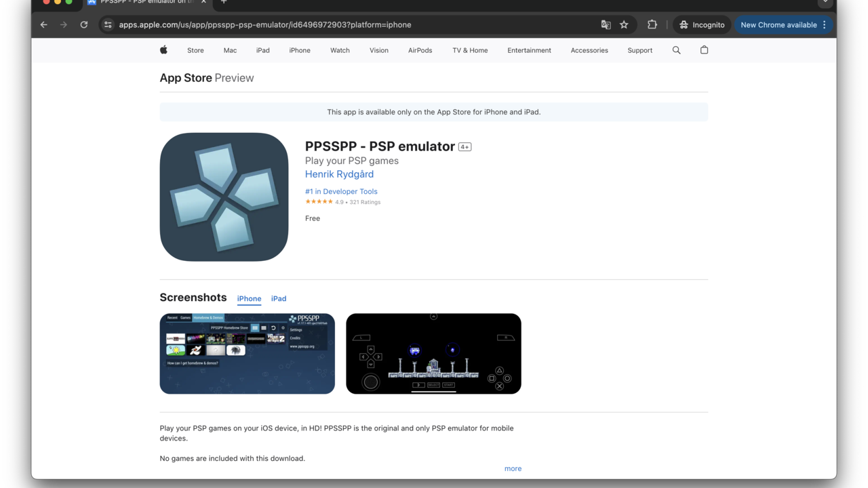This screenshot has height=488, width=868.
Task: Click the PPSSPP app icon
Action: pyautogui.click(x=224, y=197)
